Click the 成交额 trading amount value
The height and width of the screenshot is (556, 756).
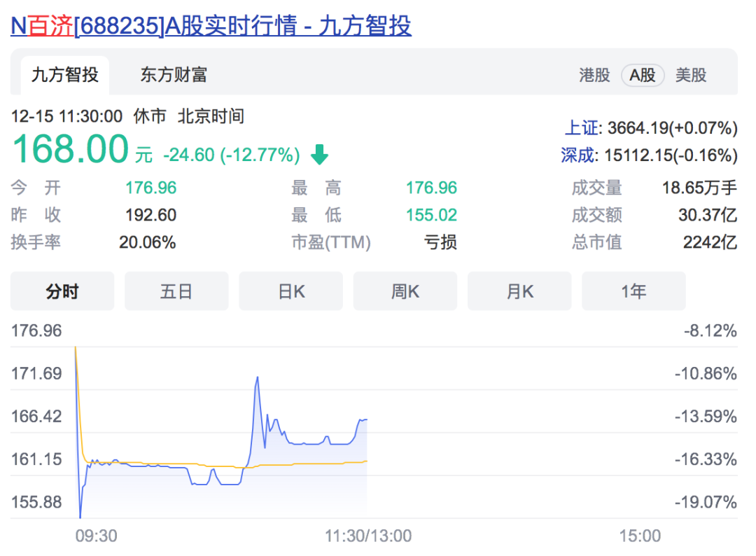pos(706,215)
